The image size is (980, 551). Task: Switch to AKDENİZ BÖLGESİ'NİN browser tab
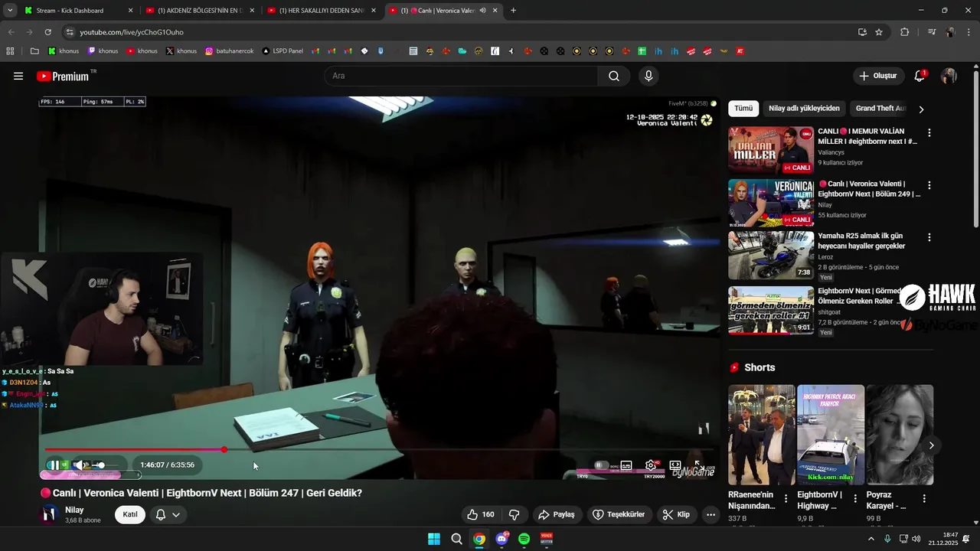coord(198,11)
